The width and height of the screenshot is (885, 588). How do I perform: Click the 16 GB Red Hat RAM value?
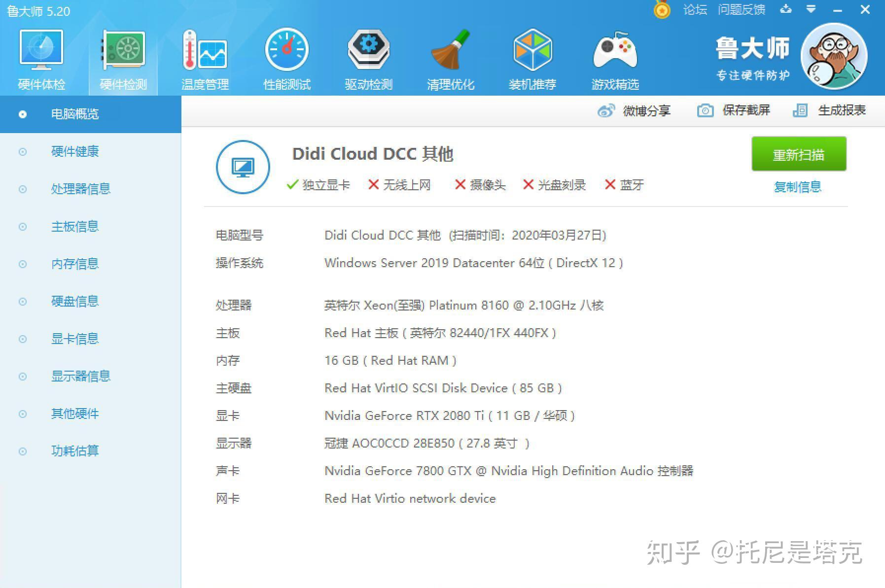pyautogui.click(x=390, y=361)
